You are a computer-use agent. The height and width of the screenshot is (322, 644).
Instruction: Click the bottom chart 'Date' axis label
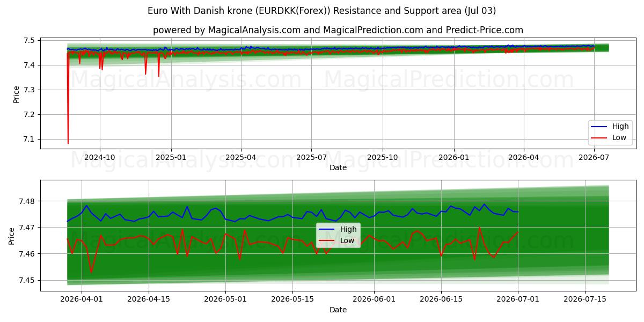pyautogui.click(x=338, y=310)
